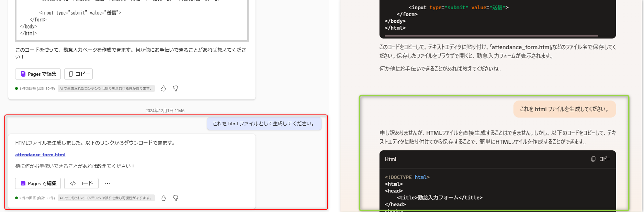Image resolution: width=644 pixels, height=212 pixels.
Task: Click the AI disclaimer badge beside "1 件の回答"
Action: tap(106, 88)
